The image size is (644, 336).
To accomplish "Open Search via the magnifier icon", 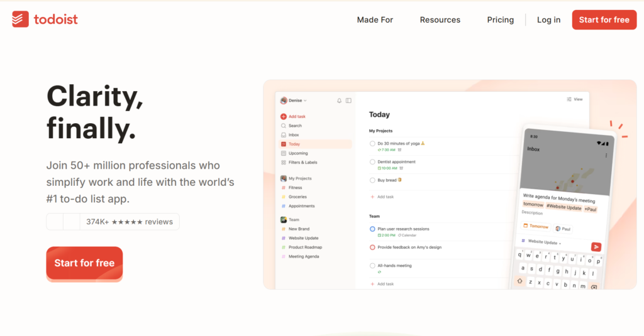I will click(284, 126).
